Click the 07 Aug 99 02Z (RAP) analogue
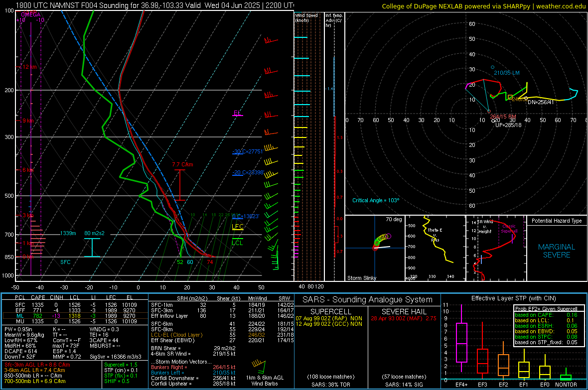Image resolution: width=588 pixels, height=390 pixels. tap(329, 318)
